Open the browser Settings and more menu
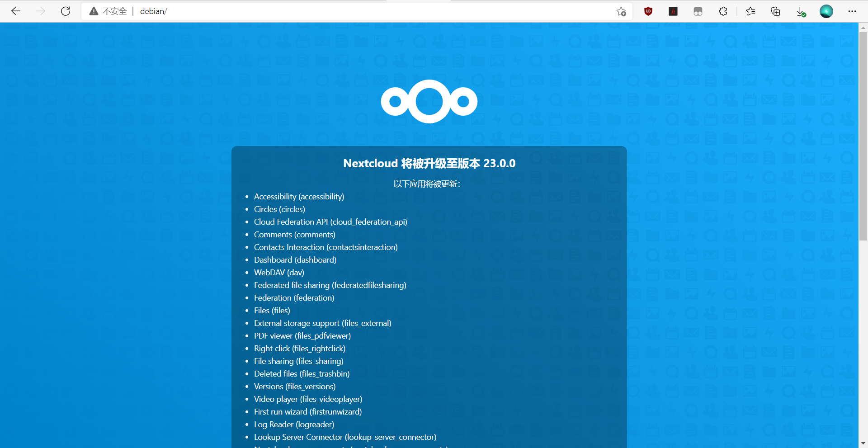This screenshot has width=868, height=448. click(852, 11)
